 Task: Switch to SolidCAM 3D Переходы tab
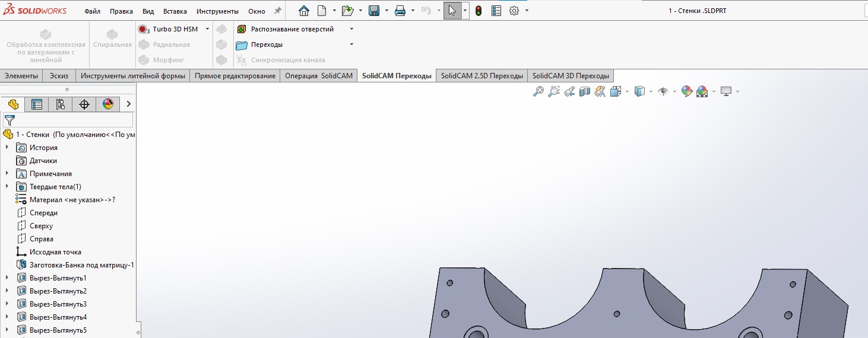point(571,76)
